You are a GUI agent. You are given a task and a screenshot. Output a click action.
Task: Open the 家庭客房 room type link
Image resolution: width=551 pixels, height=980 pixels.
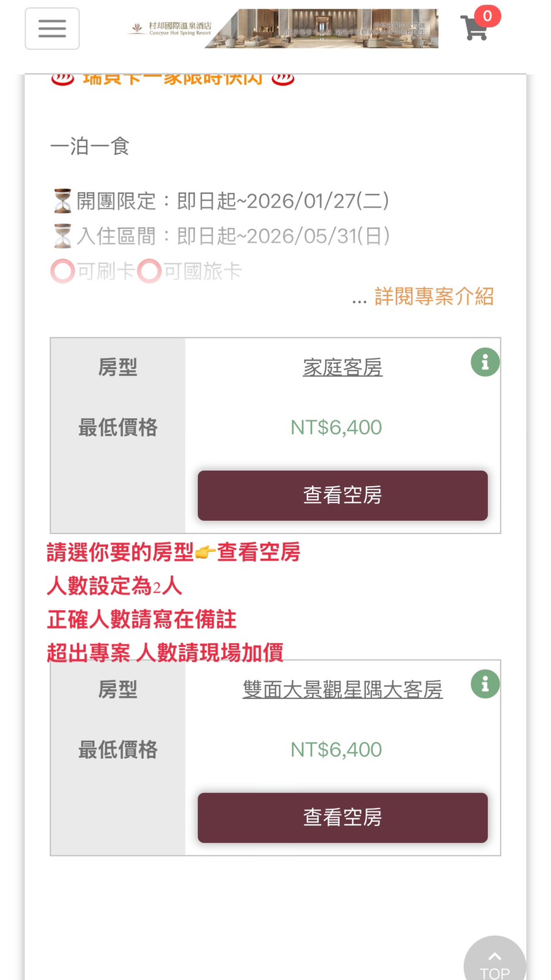click(x=342, y=367)
